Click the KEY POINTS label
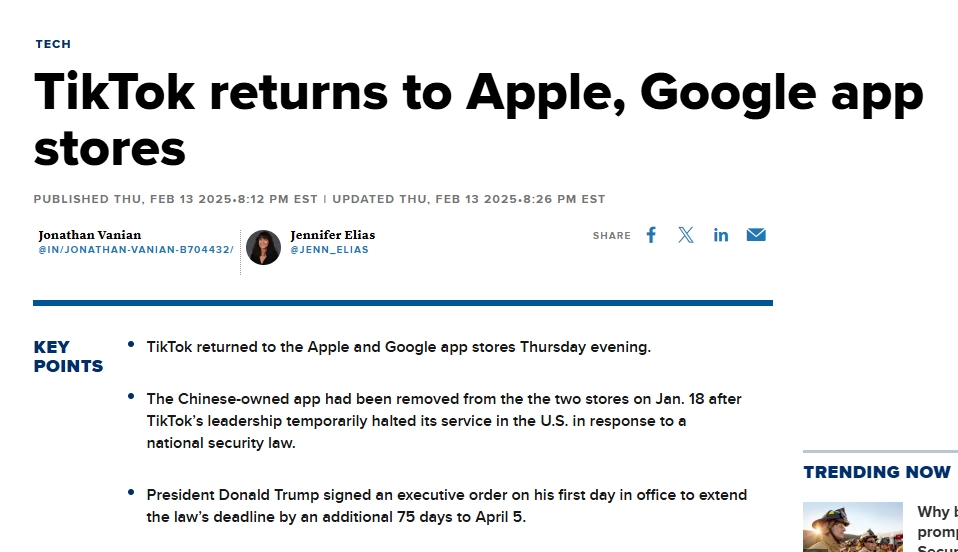The image size is (958, 552). [x=68, y=356]
